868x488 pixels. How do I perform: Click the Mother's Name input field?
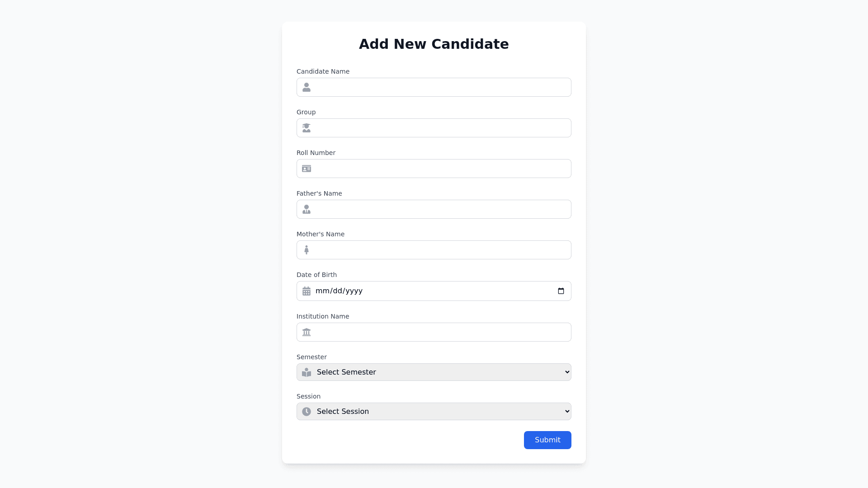(441, 250)
